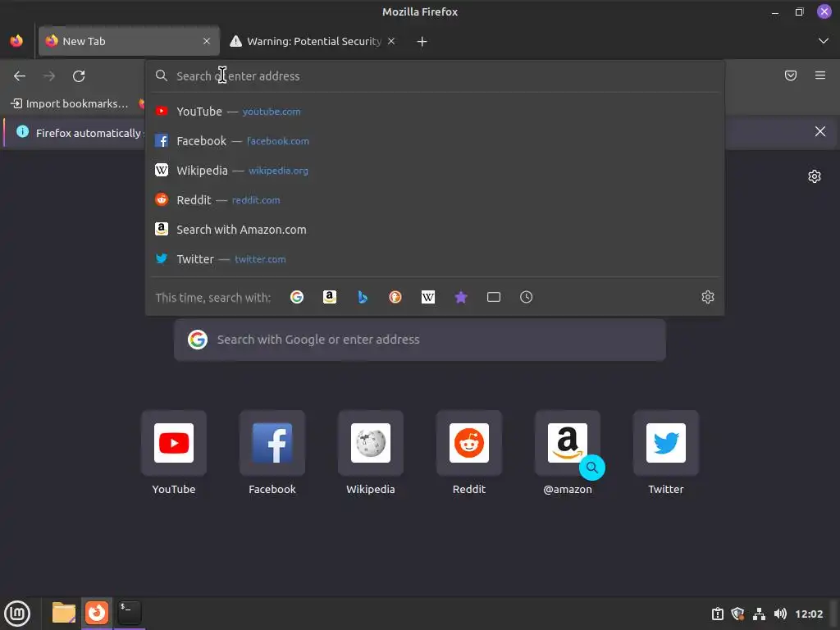Choose the YouTube youtube.com suggestion
The image size is (840, 630).
point(435,112)
